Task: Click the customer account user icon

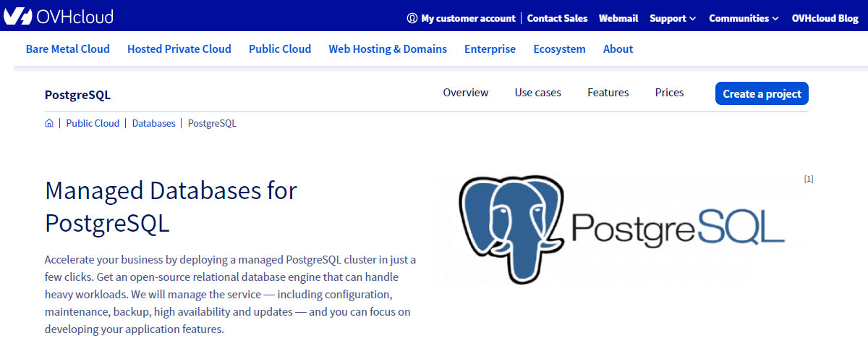Action: [412, 18]
